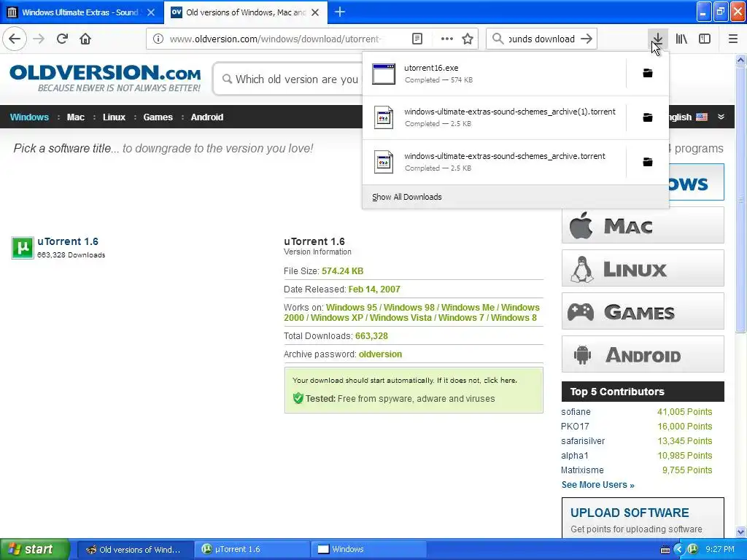Click the utorrent16.exe file icon
747x560 pixels.
pyautogui.click(x=384, y=74)
